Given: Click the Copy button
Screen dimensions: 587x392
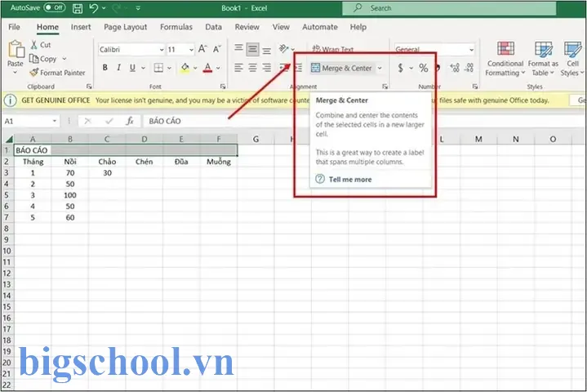Looking at the screenshot, I should [x=44, y=59].
